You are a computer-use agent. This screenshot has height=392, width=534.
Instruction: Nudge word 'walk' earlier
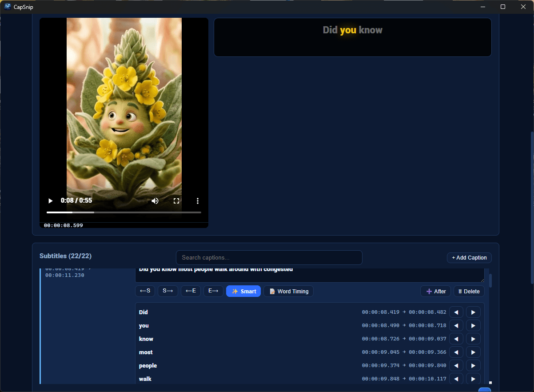[456, 379]
